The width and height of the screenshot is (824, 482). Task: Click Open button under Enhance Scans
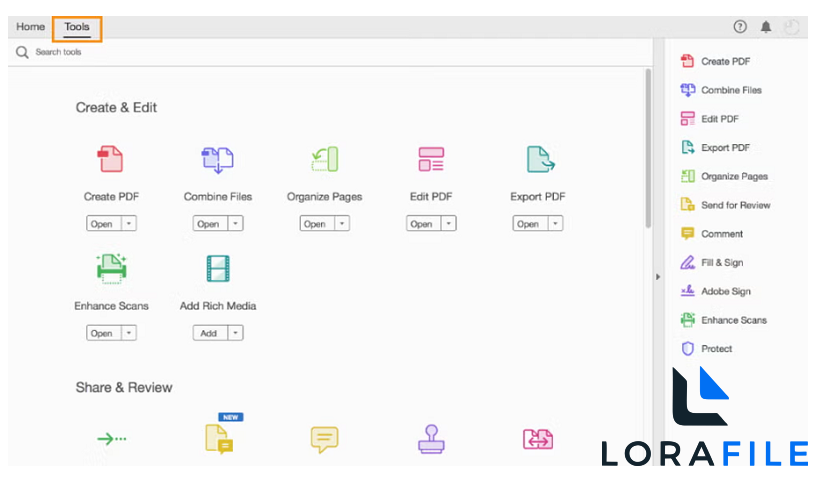tap(104, 333)
